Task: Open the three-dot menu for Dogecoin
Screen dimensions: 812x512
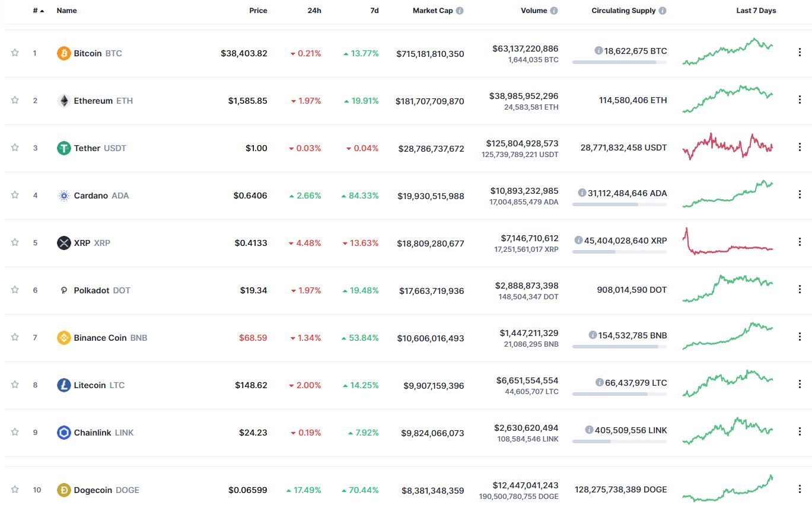Action: [x=800, y=489]
